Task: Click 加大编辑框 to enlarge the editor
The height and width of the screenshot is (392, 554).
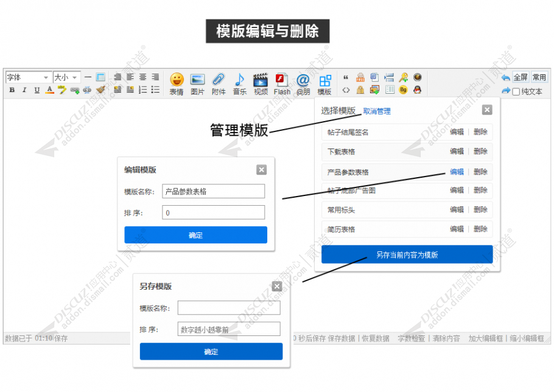Action: click(x=485, y=338)
